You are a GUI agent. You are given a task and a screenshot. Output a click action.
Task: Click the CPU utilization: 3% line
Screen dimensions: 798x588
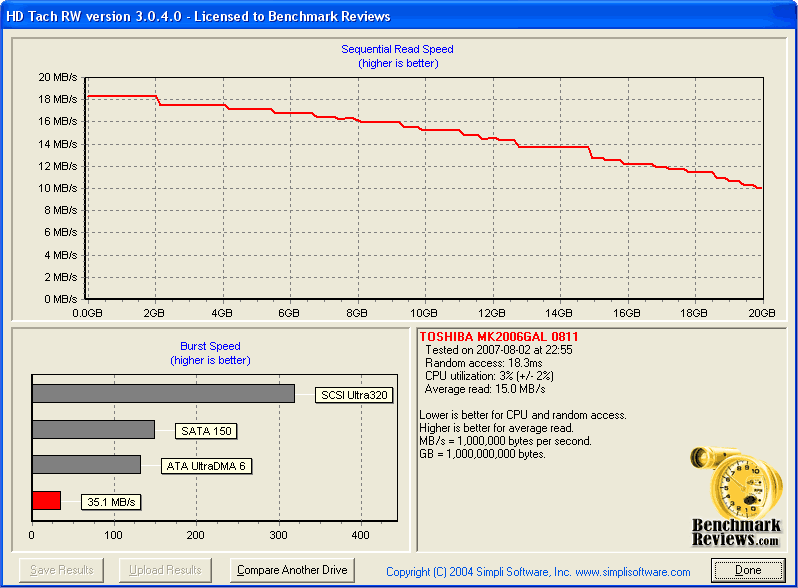click(489, 376)
